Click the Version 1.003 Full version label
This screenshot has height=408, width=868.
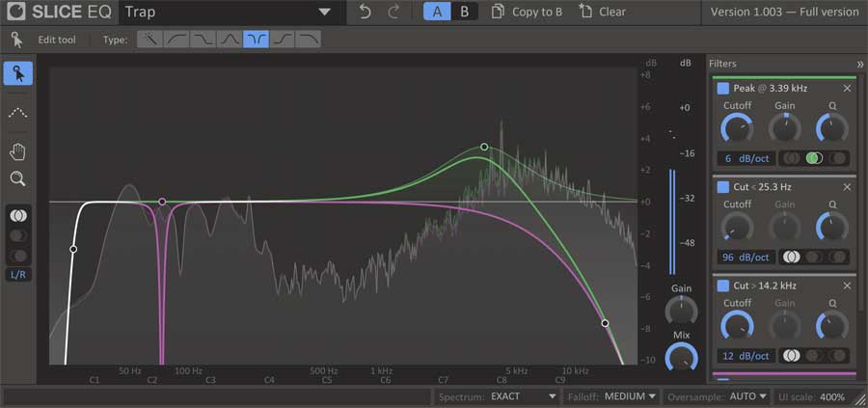(784, 12)
